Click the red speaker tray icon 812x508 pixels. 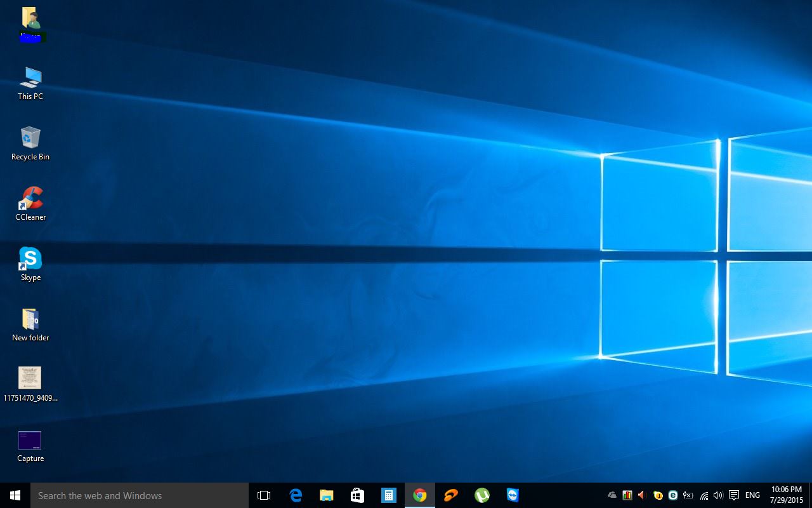coord(642,495)
